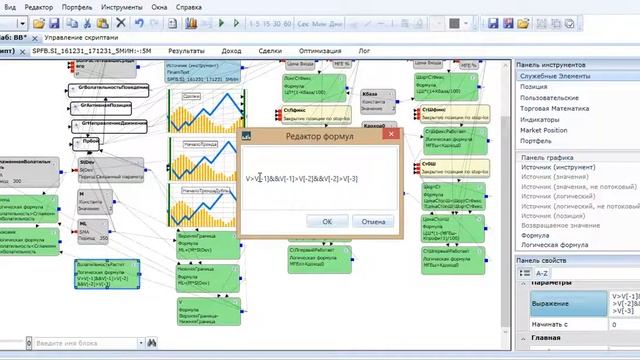Close the Редактор формул dialog

tap(391, 134)
